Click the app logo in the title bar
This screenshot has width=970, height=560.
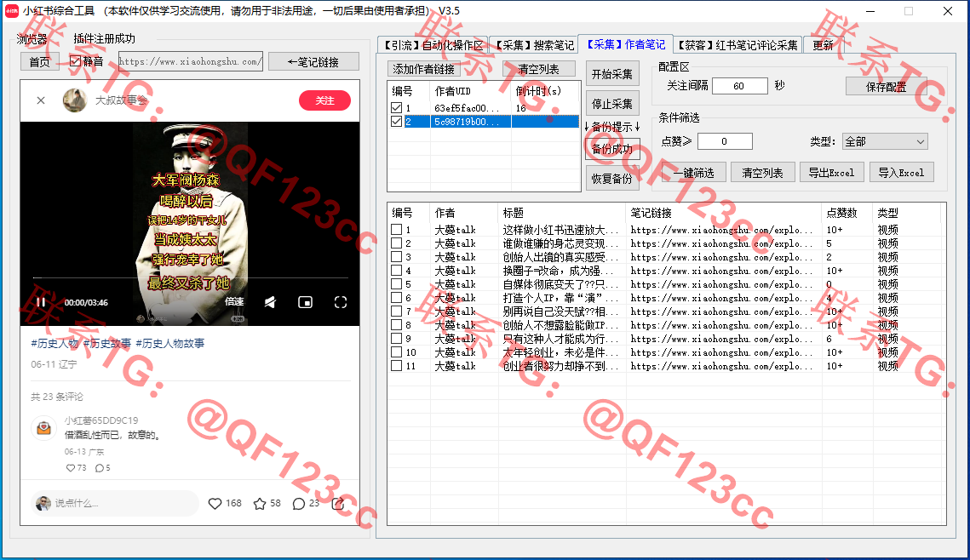tap(12, 11)
